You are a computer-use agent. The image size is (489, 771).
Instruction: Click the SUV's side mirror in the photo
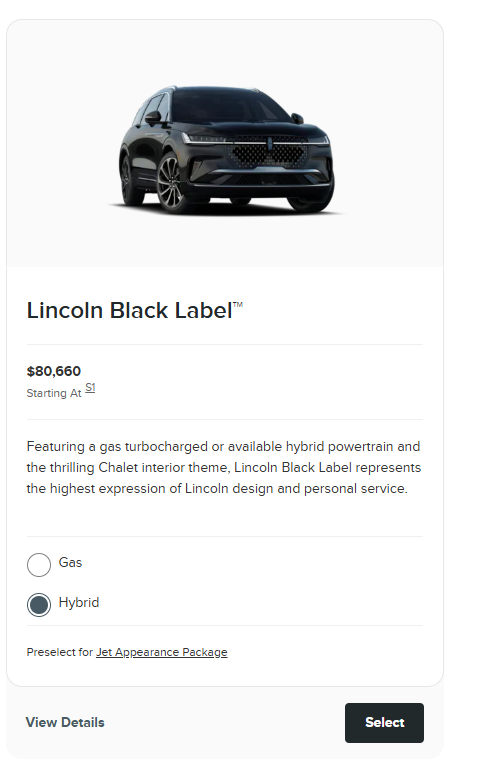(153, 117)
